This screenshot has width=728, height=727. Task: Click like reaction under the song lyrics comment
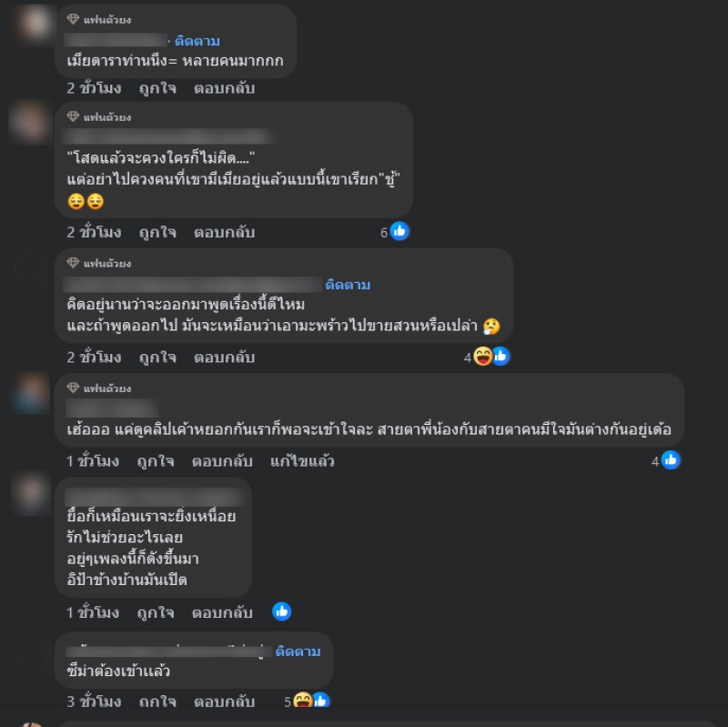(x=281, y=611)
